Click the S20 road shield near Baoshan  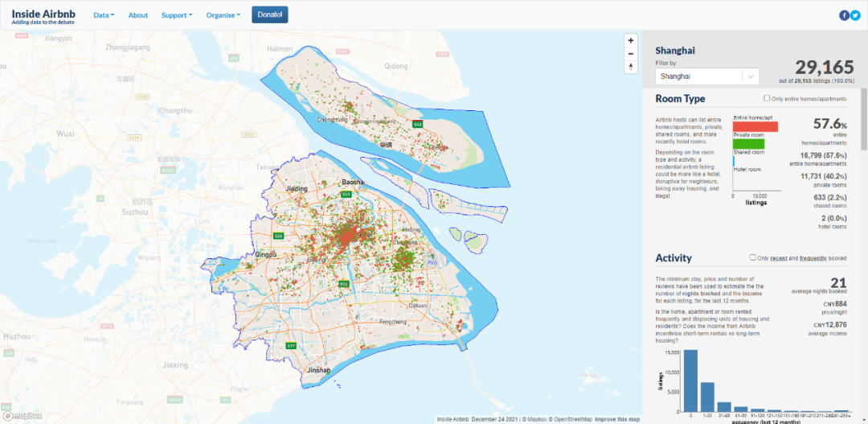[346, 195]
